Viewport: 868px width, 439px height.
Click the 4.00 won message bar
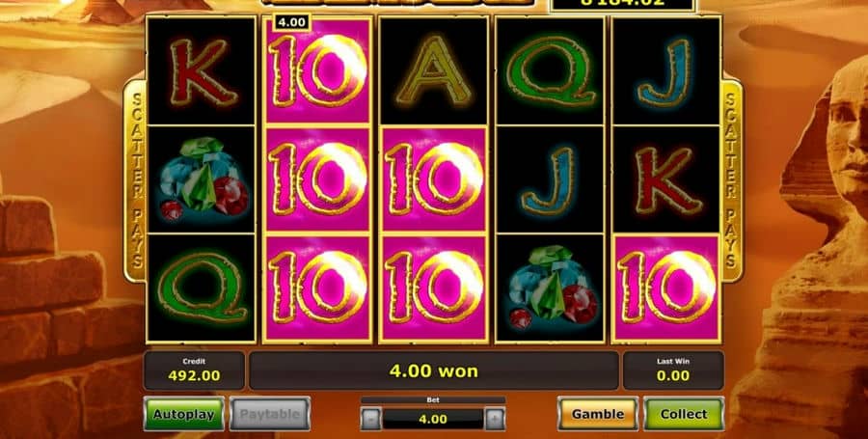click(x=433, y=370)
